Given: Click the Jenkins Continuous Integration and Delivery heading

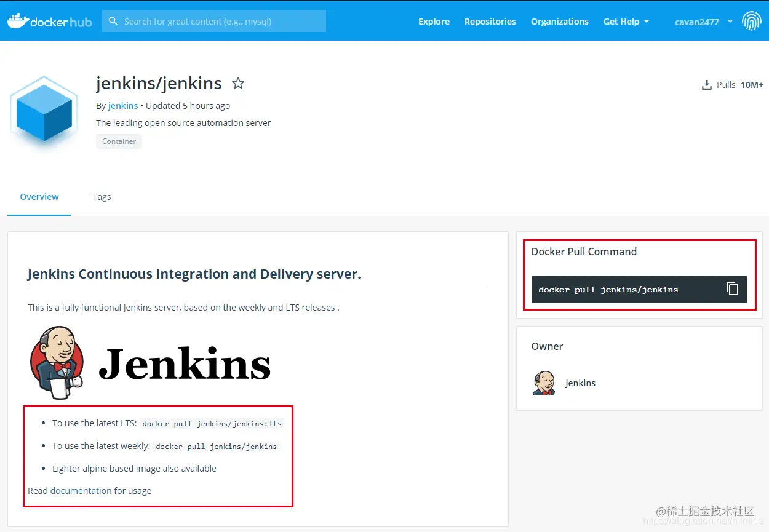Looking at the screenshot, I should pos(194,274).
